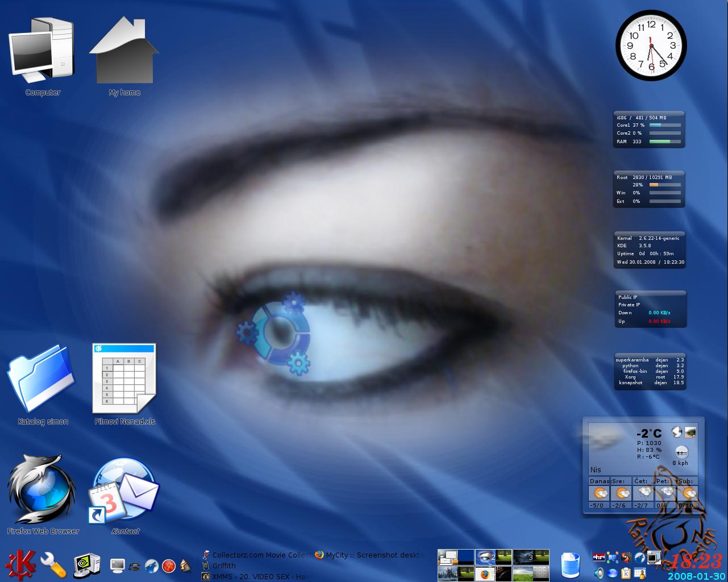The height and width of the screenshot is (582, 728).
Task: Click the Kernel 2.6.22-14-generic line
Action: pos(648,238)
